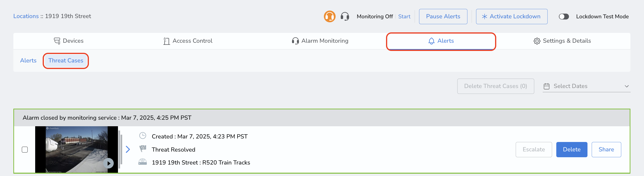This screenshot has width=644, height=176.
Task: Click the orange headset monitoring icon
Action: click(x=330, y=16)
